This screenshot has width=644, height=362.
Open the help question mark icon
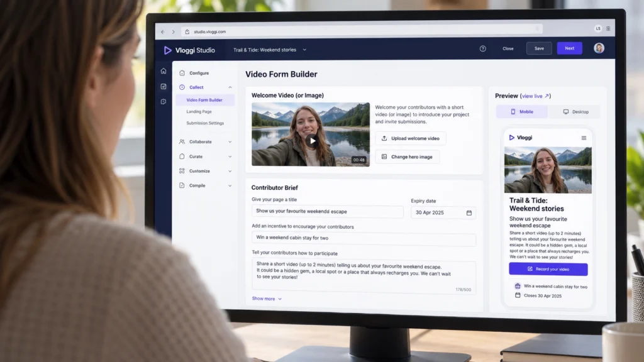click(x=482, y=48)
